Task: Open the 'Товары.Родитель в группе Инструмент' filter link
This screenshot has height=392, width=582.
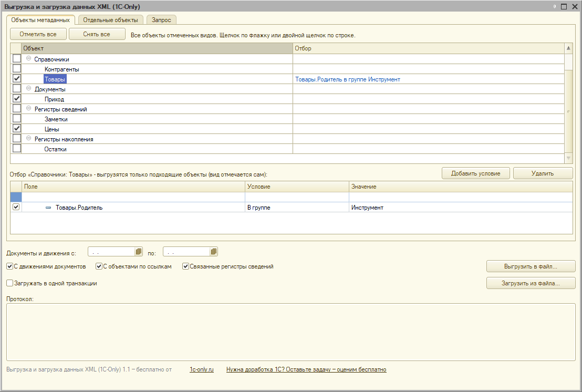Action: [x=348, y=79]
